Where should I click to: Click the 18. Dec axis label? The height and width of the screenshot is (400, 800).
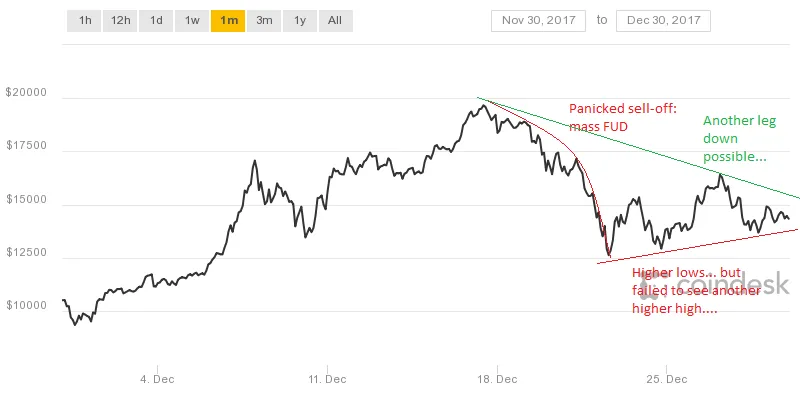(x=497, y=379)
